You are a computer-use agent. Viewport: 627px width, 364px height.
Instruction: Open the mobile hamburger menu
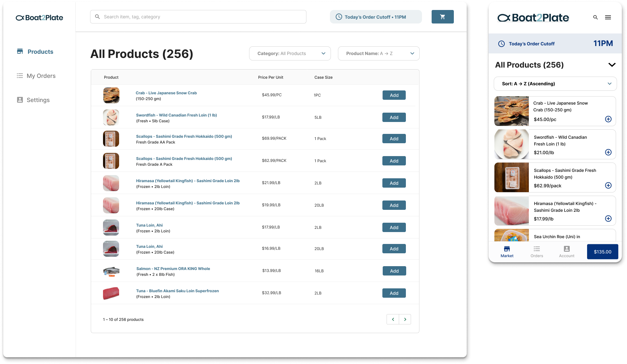coord(608,17)
